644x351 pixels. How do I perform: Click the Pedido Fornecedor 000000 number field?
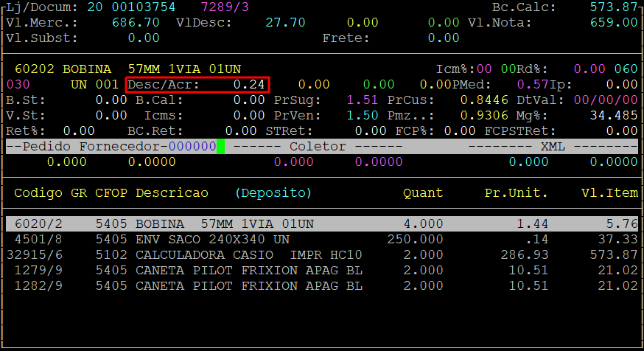[192, 146]
